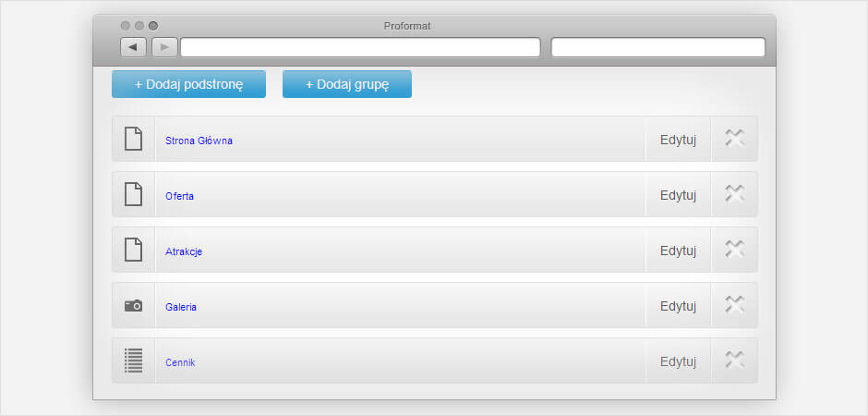This screenshot has width=868, height=416.
Task: Select Edytuj for the Cennik row
Action: pyautogui.click(x=678, y=361)
